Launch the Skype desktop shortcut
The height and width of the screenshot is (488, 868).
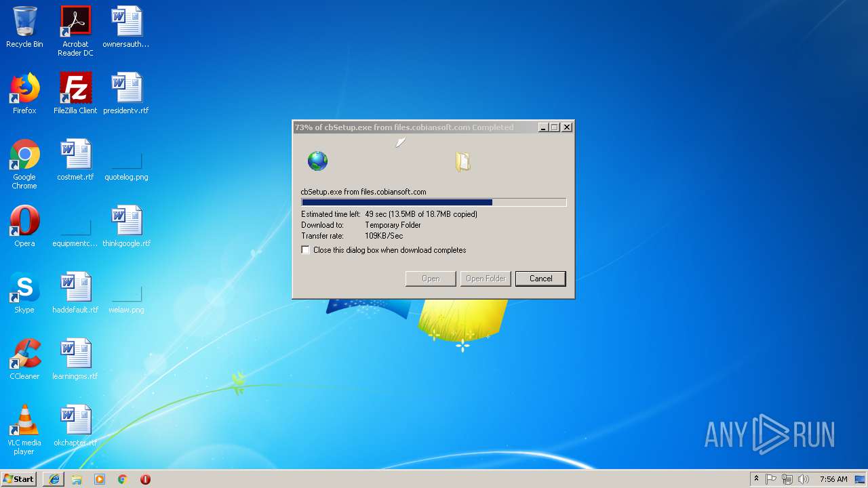24,293
